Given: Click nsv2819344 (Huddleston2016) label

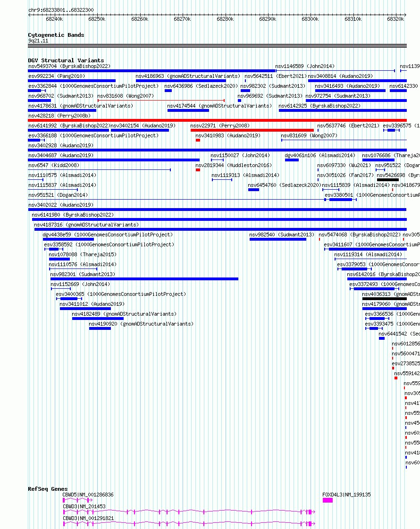Looking at the screenshot, I should 234,165.
